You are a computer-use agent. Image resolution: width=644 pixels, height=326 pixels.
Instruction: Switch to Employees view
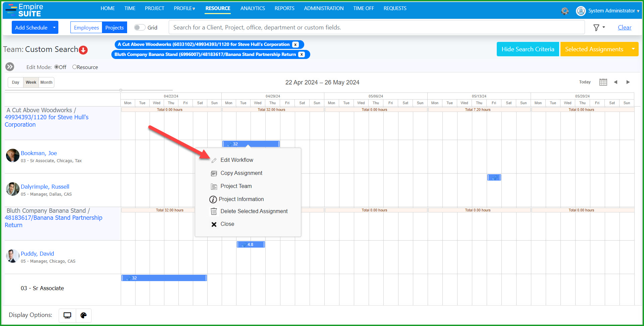(86, 27)
